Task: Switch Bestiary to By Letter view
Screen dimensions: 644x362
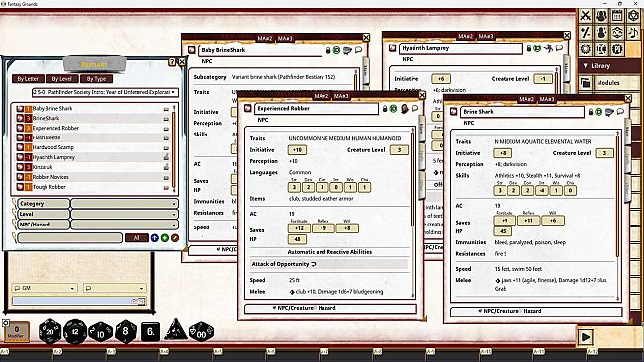Action: point(28,79)
